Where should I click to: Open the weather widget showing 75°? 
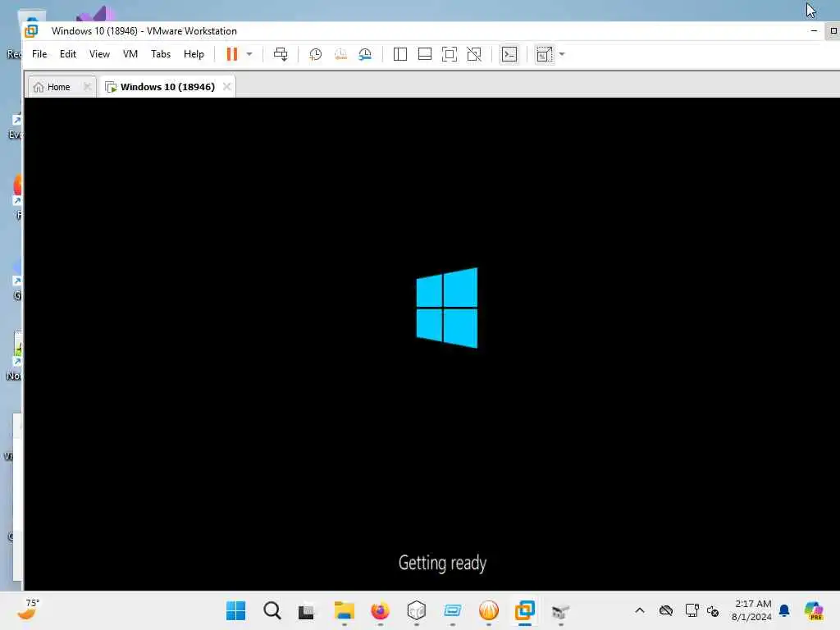click(x=28, y=609)
